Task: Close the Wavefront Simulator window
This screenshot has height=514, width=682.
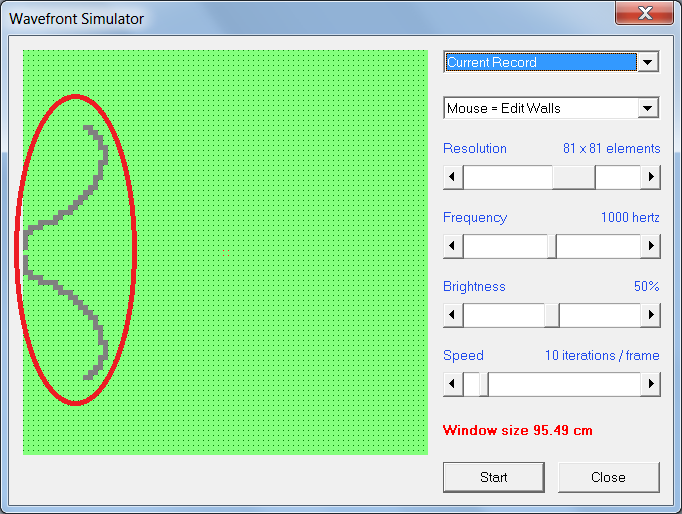Action: (645, 13)
